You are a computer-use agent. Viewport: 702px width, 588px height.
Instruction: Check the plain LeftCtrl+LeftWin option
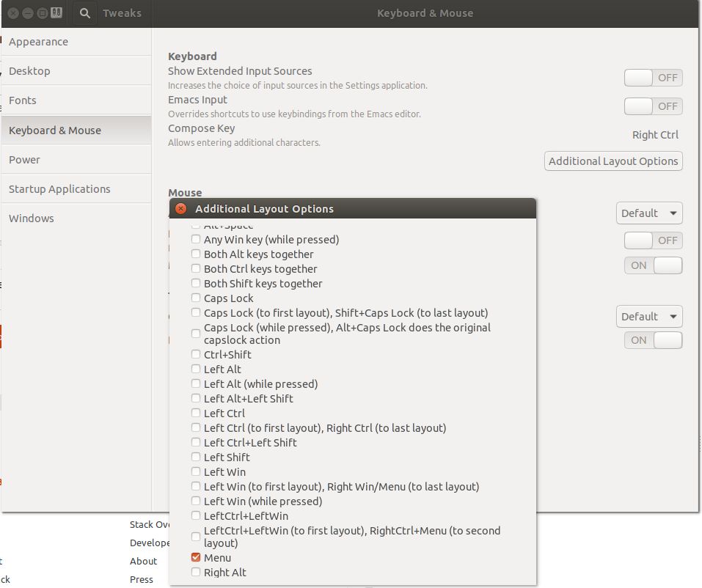tap(196, 515)
